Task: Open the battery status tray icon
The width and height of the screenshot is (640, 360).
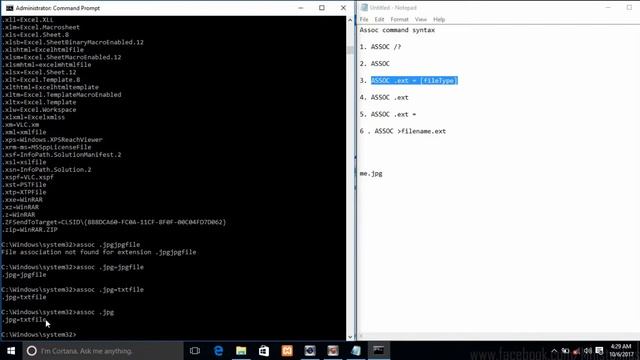Action: [565, 351]
